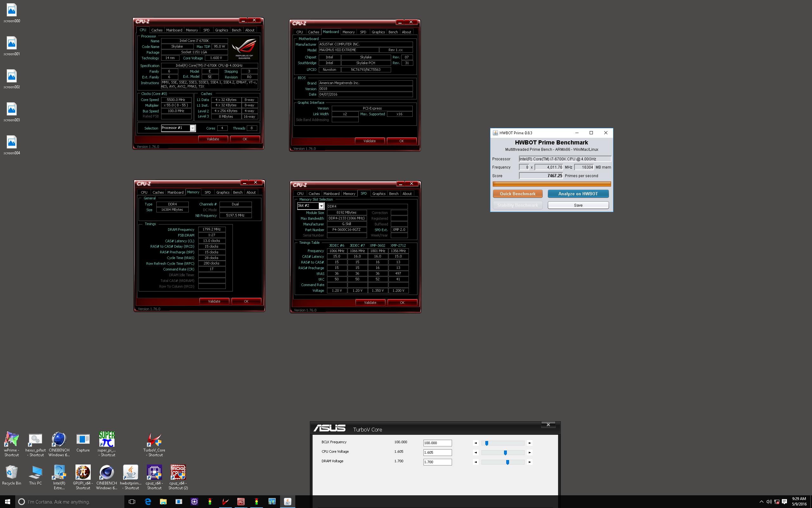
Task: Click the model field MAXIMUS VIII EXTREME
Action: coord(349,50)
